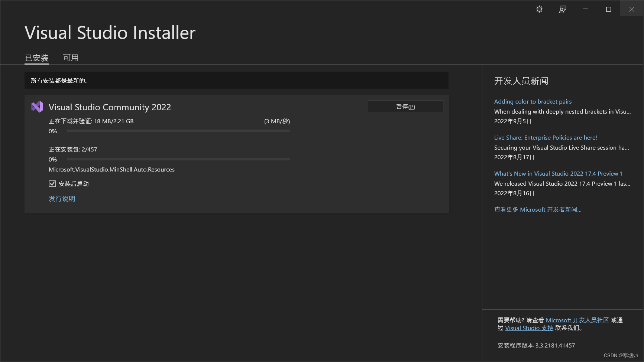Toggle the dark/light theme sun icon

point(539,9)
